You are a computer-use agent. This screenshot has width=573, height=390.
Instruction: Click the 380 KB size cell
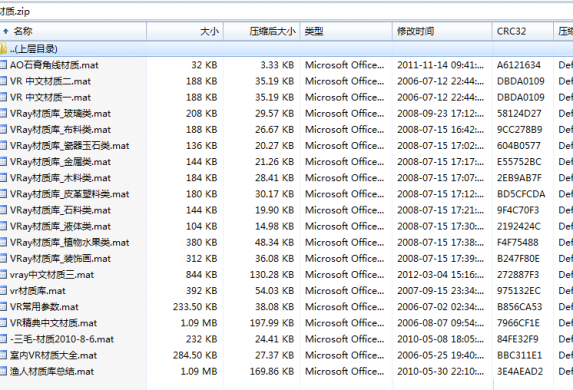point(201,242)
